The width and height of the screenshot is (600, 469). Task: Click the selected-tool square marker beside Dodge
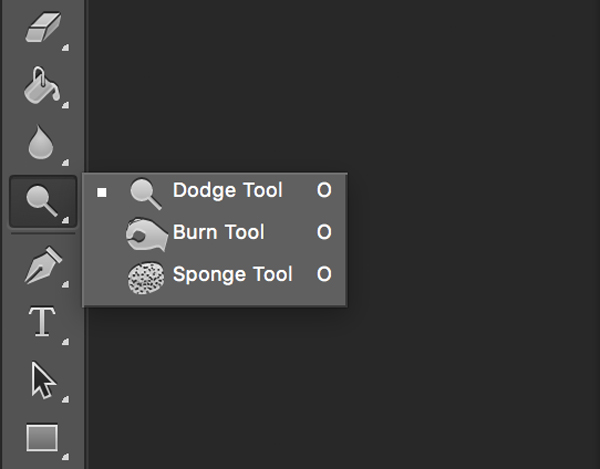[102, 191]
